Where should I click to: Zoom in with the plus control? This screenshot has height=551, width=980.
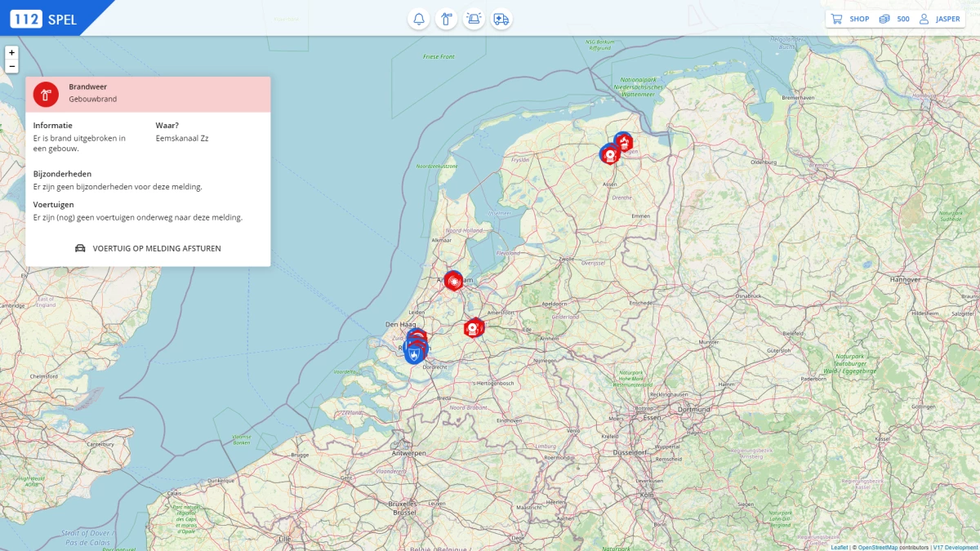coord(11,52)
